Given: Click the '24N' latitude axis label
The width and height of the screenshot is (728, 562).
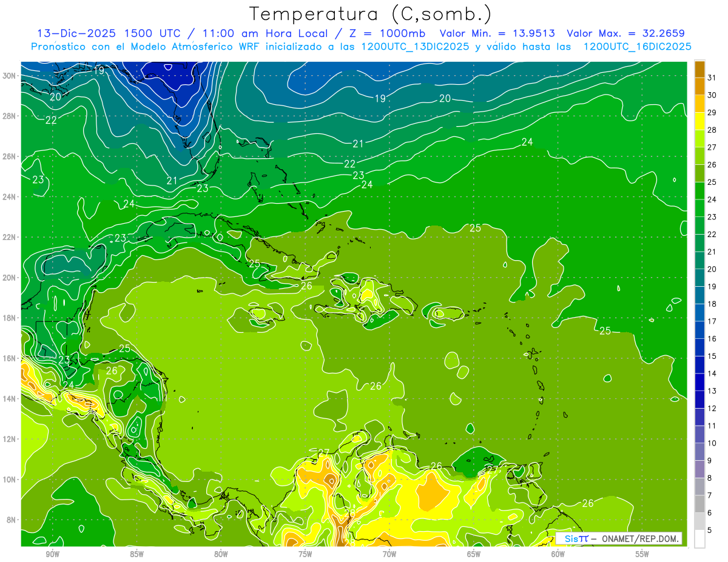Looking at the screenshot, I should click(10, 197).
